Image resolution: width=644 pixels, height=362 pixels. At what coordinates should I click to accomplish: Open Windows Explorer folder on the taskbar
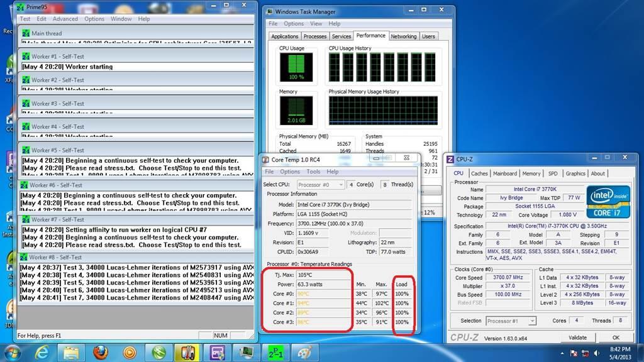70,353
